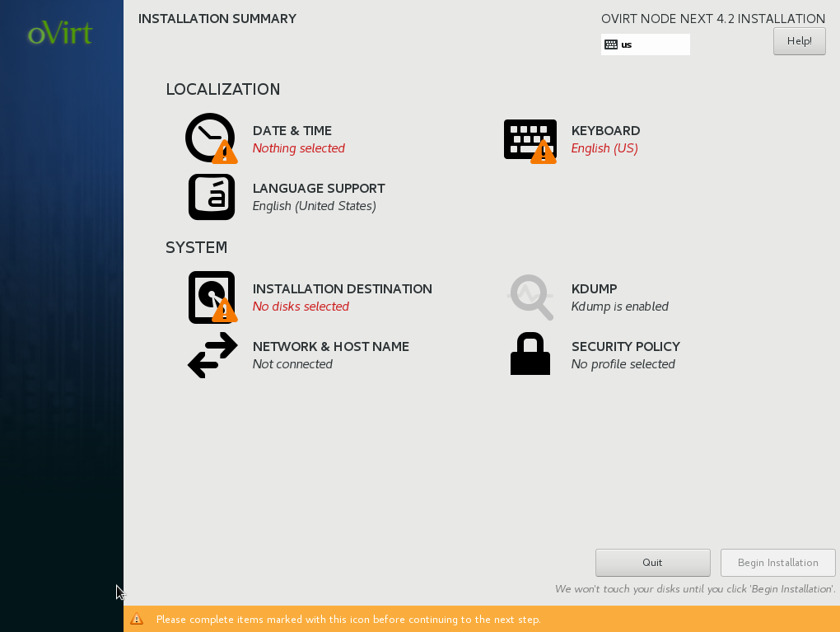Click the Keyboard layout spoke icon
The image size is (840, 632).
(x=530, y=140)
